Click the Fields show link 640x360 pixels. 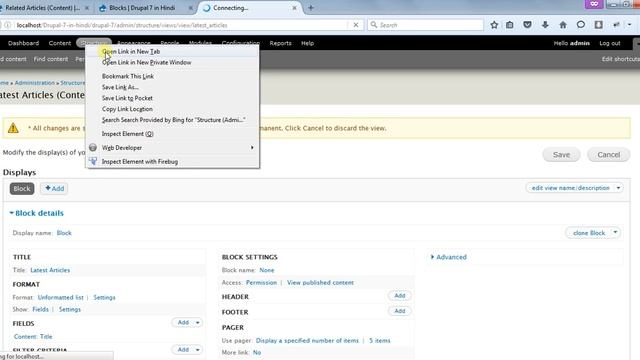[x=40, y=309]
